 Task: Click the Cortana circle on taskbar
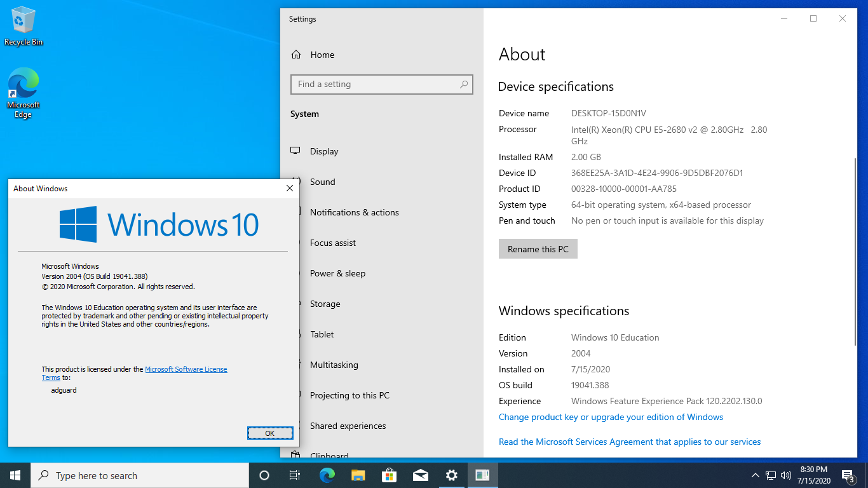[264, 475]
